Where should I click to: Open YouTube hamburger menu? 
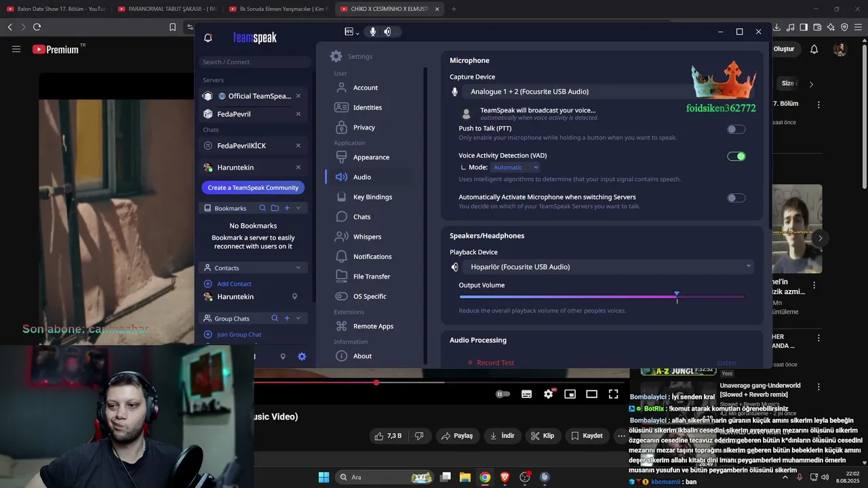[16, 49]
